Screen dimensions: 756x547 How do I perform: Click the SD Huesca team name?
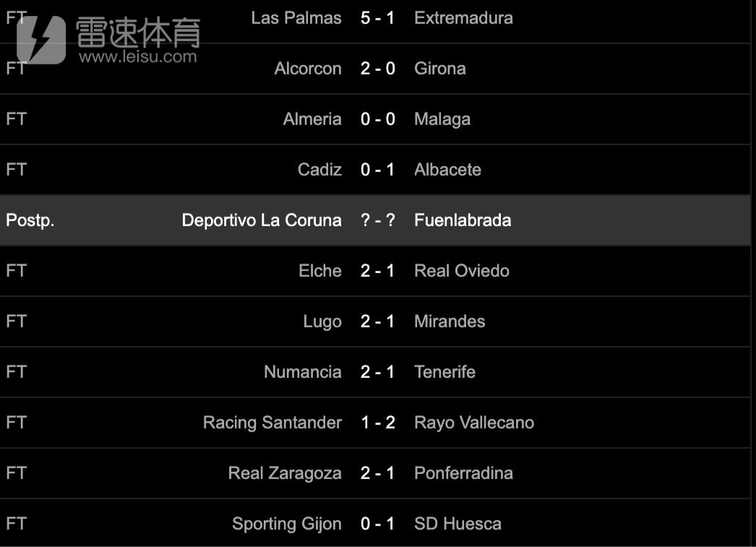click(x=458, y=524)
